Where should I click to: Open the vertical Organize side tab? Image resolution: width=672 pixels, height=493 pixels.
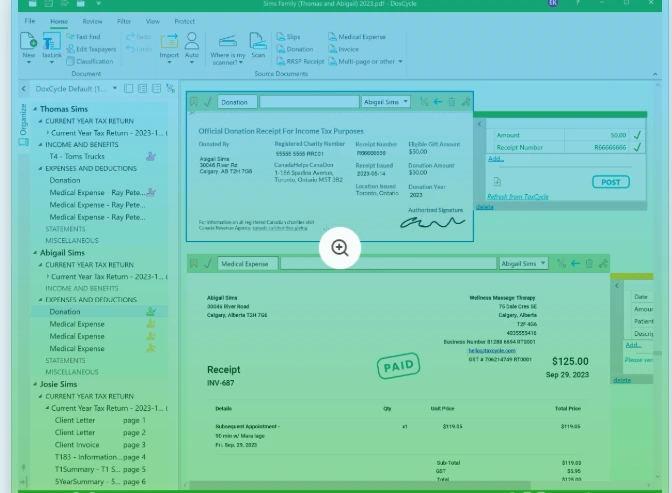click(23, 119)
